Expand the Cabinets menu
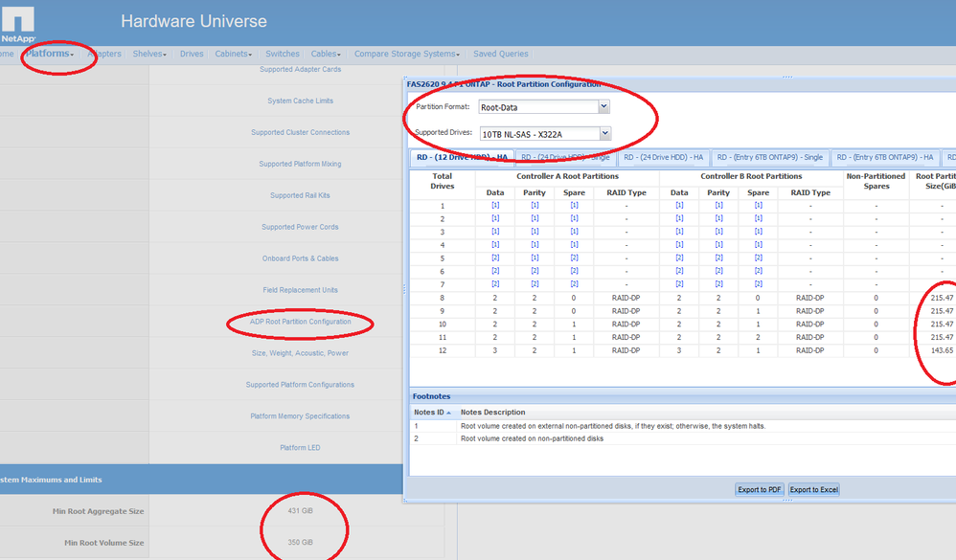This screenshot has width=956, height=560. click(x=233, y=54)
